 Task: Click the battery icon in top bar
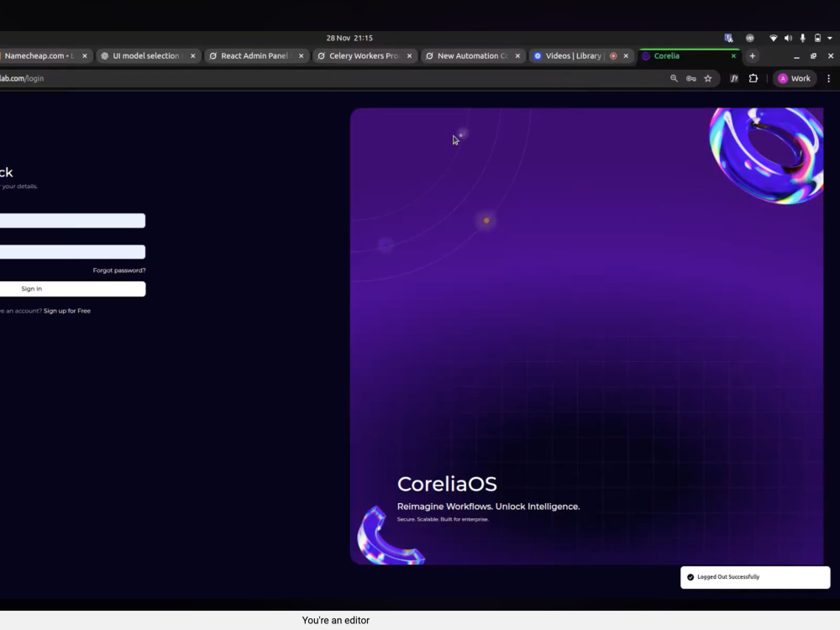point(817,38)
